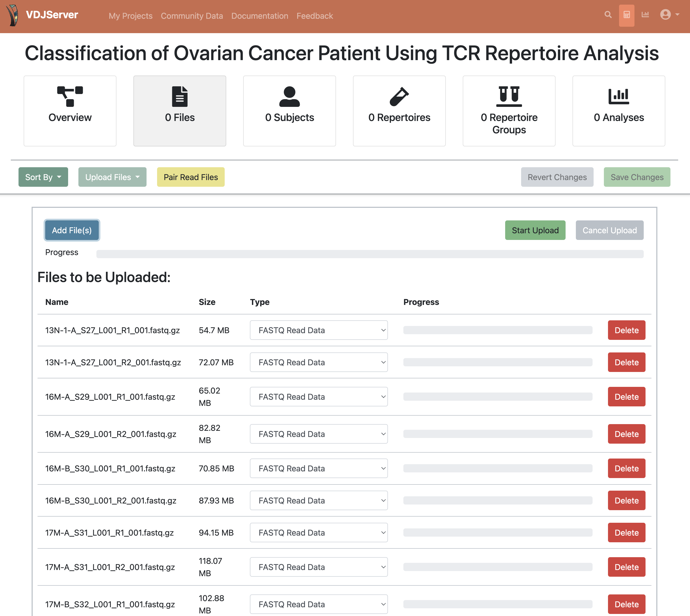Open Community Data in navbar
690x616 pixels.
point(192,16)
